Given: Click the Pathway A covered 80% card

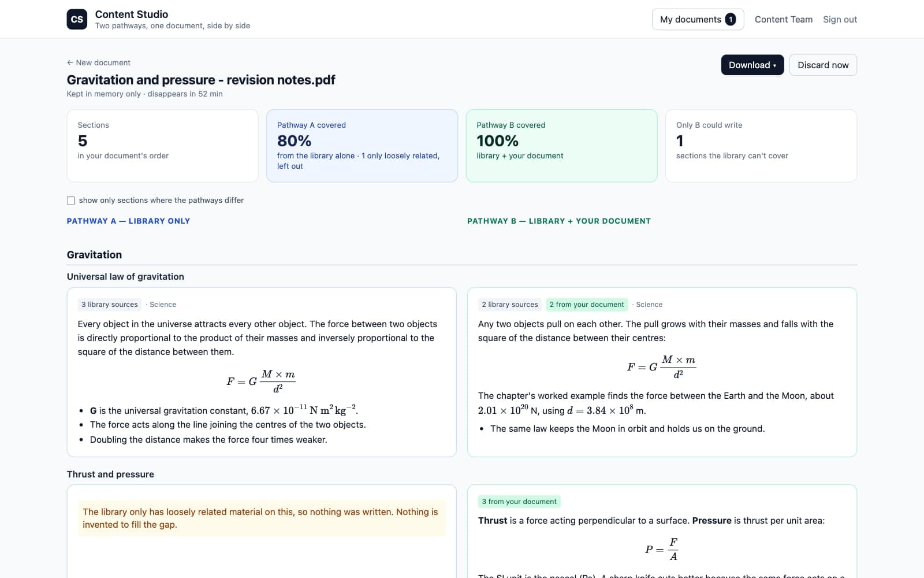Looking at the screenshot, I should point(362,146).
